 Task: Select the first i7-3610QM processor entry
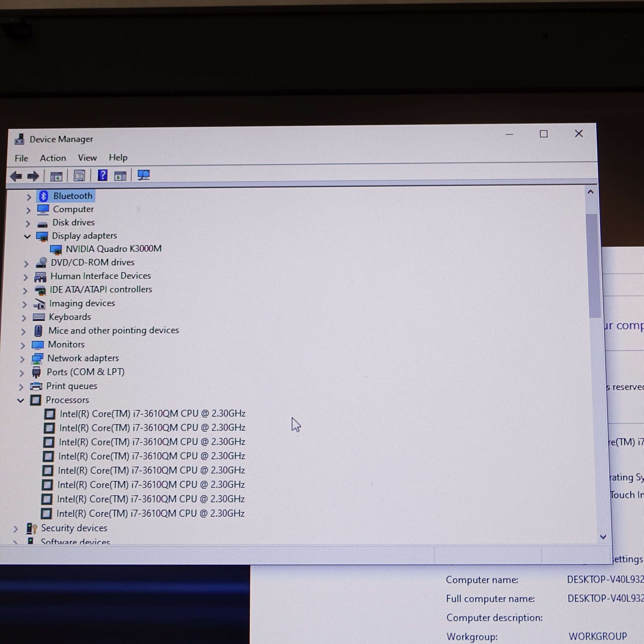(x=153, y=414)
